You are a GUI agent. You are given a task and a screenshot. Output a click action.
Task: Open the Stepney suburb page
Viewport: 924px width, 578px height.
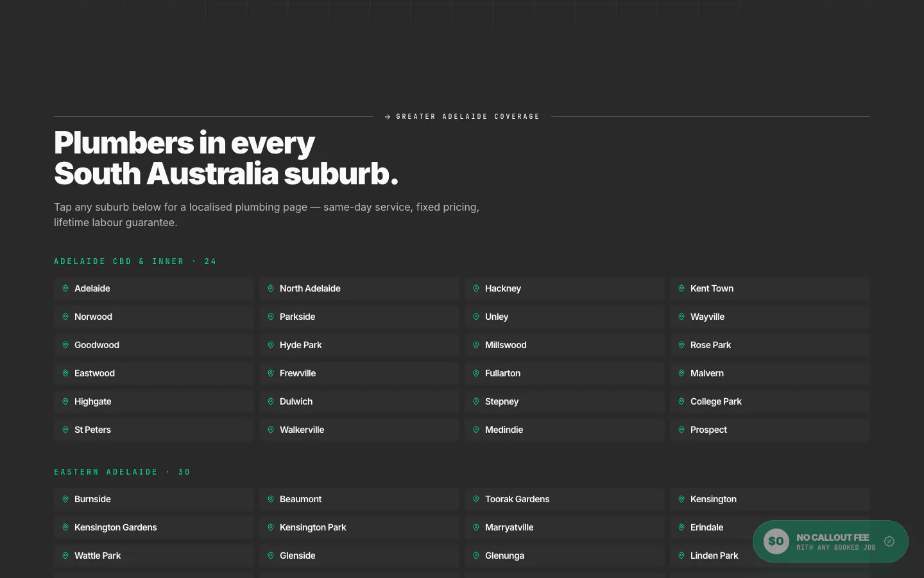[565, 401]
